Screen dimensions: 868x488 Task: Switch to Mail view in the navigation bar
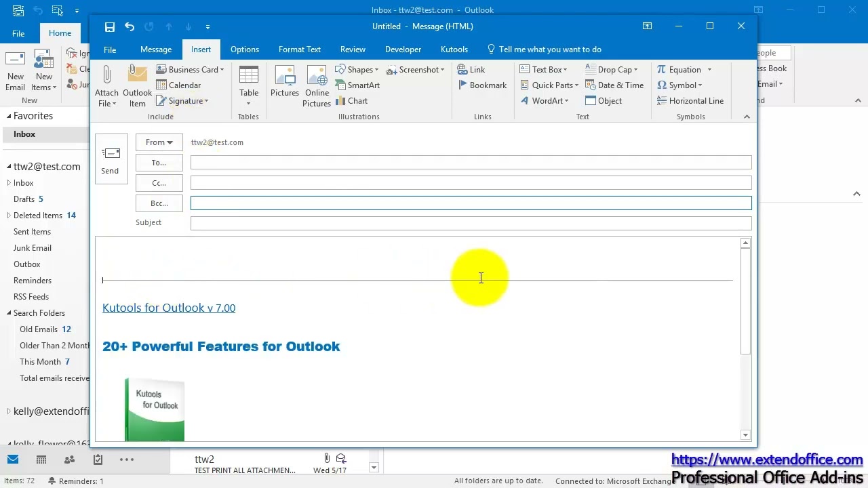pos(13,460)
